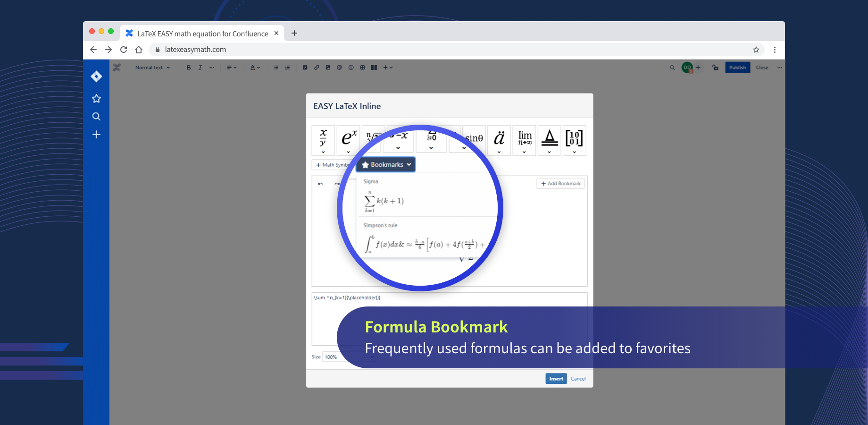This screenshot has height=425, width=868.
Task: Bookmark this page with the star icon
Action: pos(756,50)
